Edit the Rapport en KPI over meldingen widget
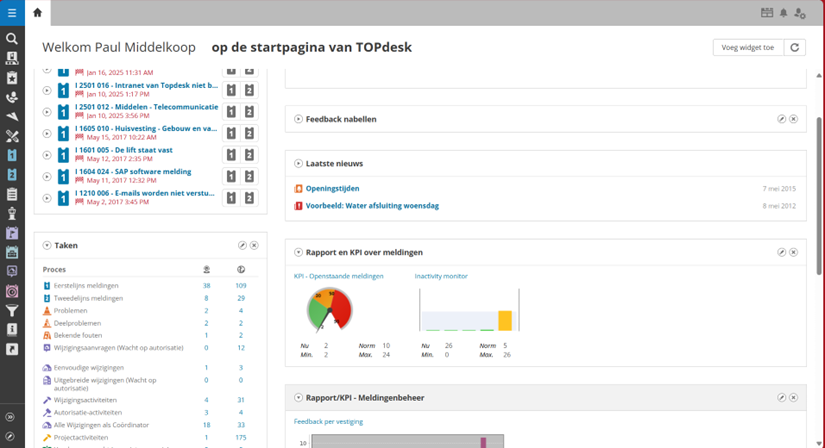This screenshot has width=825, height=448. click(x=782, y=252)
